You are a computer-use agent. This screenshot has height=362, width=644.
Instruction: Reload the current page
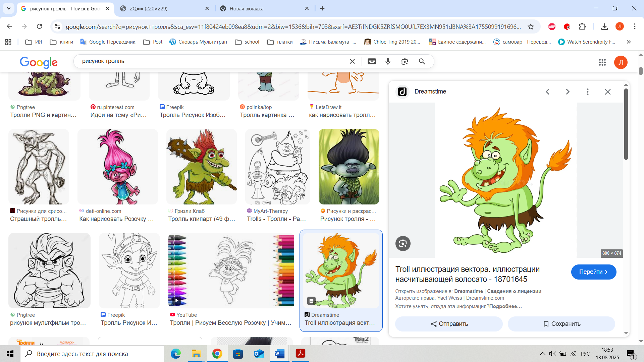click(40, 26)
